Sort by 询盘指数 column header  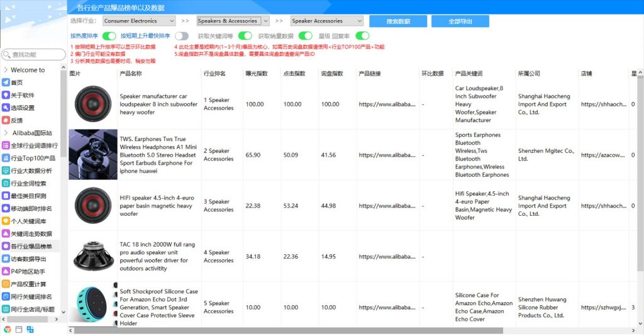tap(332, 74)
